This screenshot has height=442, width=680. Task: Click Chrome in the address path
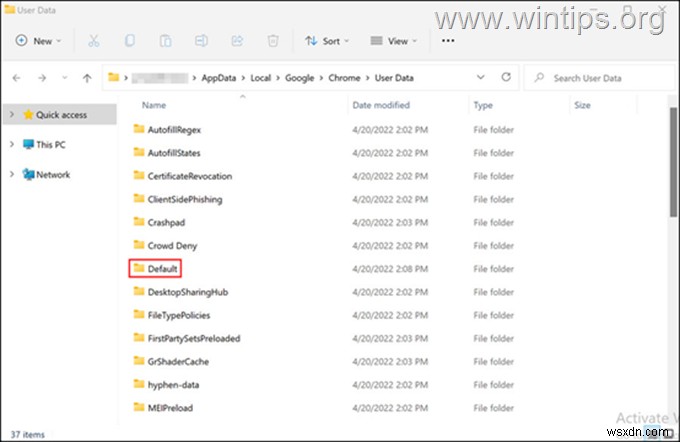(344, 78)
